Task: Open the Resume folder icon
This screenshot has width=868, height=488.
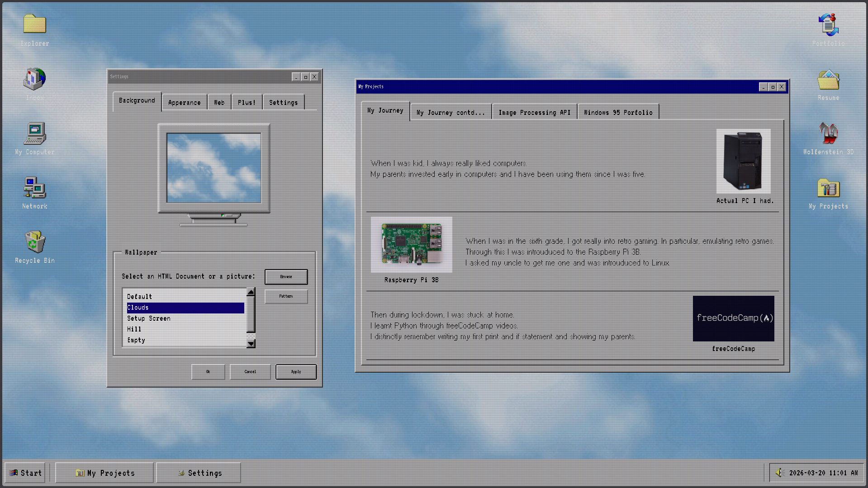Action: [x=828, y=80]
